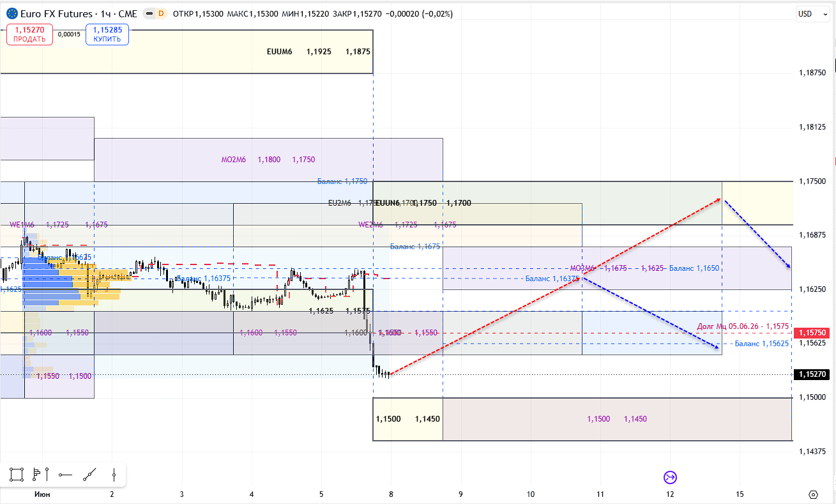
Task: Click the МАКС 1,15300 high value
Action: (252, 13)
